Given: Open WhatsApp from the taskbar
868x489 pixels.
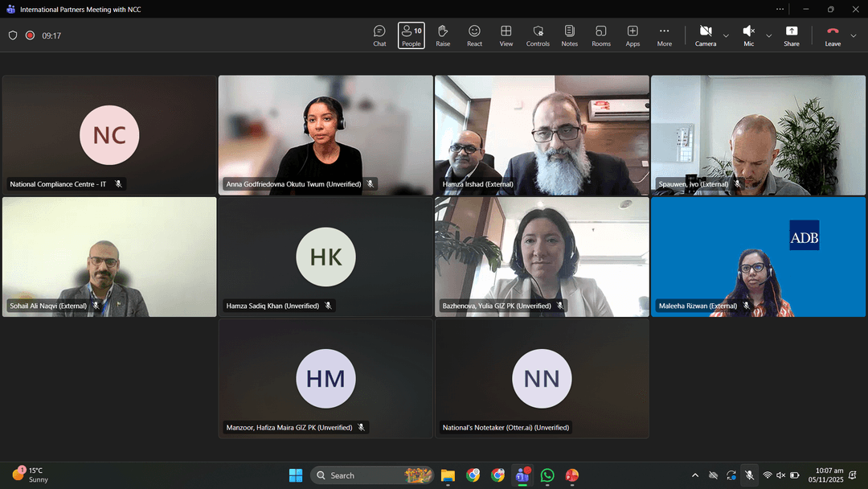Looking at the screenshot, I should coord(547,475).
